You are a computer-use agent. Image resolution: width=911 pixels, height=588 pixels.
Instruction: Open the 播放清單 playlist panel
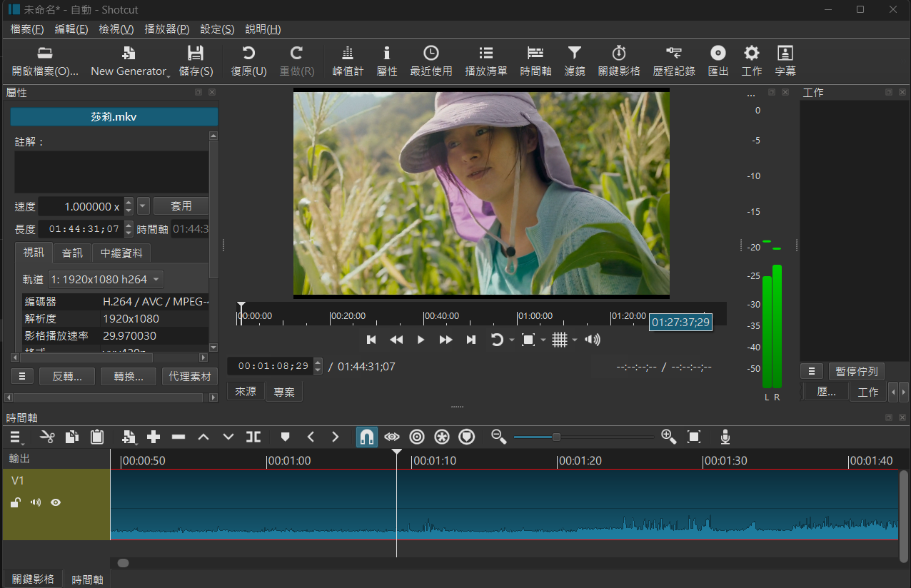coord(486,61)
